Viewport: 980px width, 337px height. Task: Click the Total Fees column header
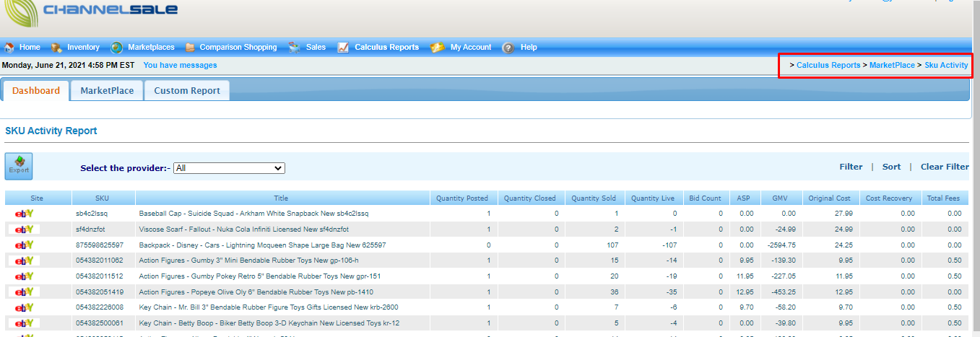tap(944, 198)
